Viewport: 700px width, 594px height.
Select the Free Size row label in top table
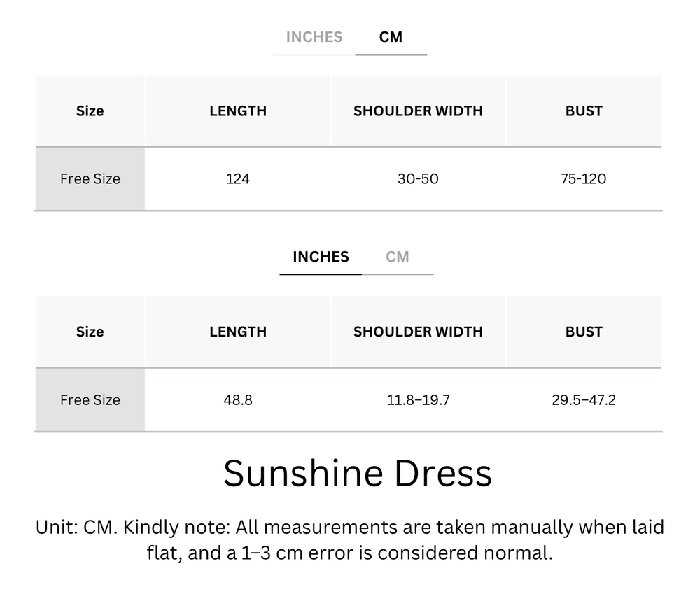tap(90, 178)
